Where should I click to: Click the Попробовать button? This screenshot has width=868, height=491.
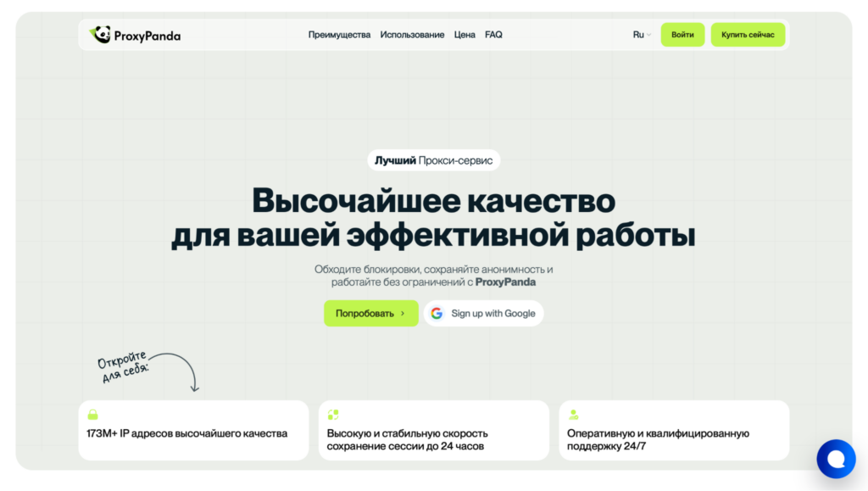(x=371, y=313)
